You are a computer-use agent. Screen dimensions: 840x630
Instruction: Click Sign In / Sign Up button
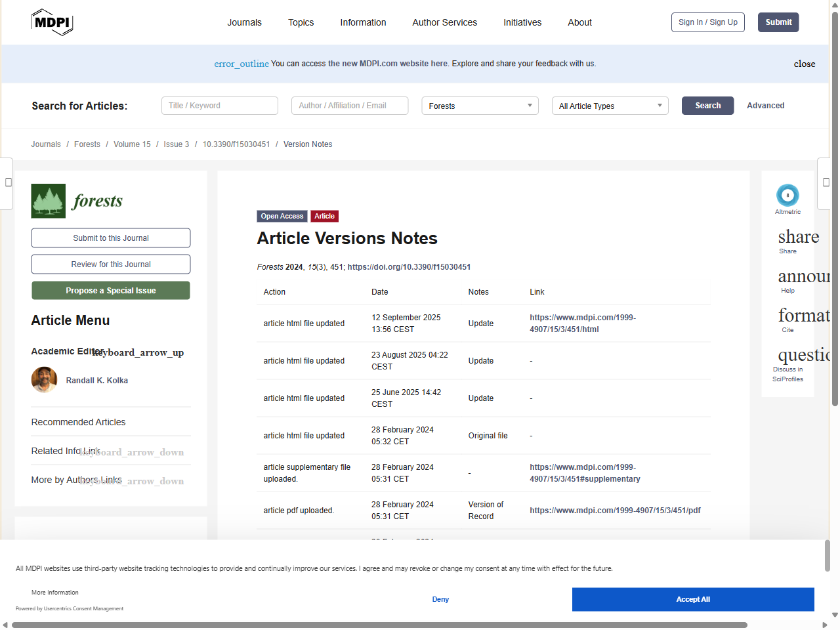tap(708, 22)
